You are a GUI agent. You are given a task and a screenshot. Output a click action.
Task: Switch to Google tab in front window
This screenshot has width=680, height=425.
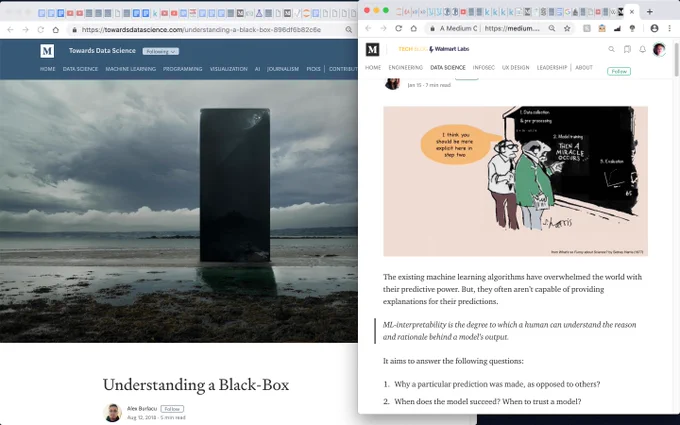click(567, 12)
